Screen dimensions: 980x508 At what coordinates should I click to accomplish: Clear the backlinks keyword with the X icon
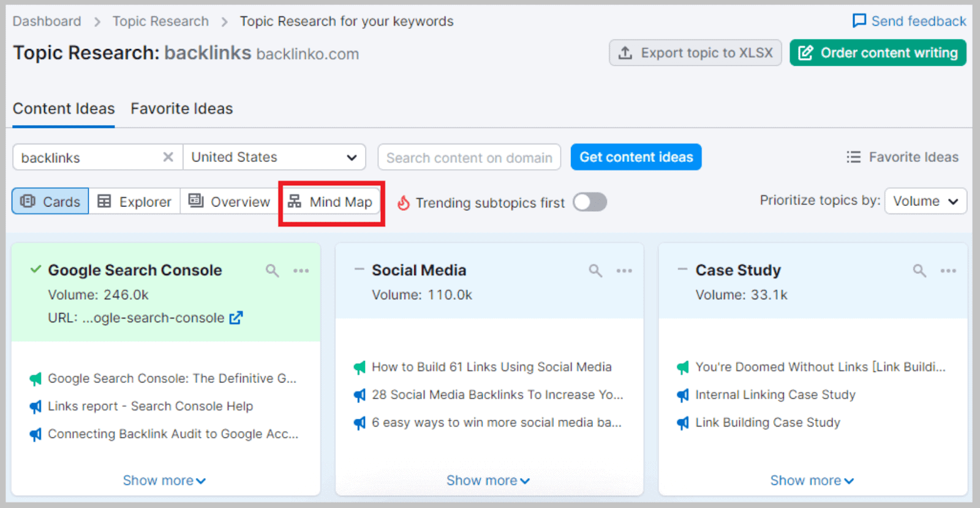click(x=168, y=157)
